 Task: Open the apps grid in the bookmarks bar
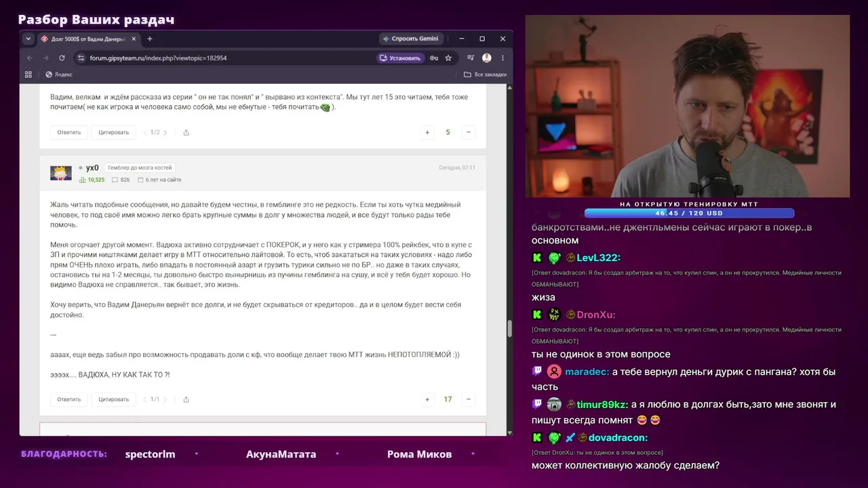coord(28,75)
